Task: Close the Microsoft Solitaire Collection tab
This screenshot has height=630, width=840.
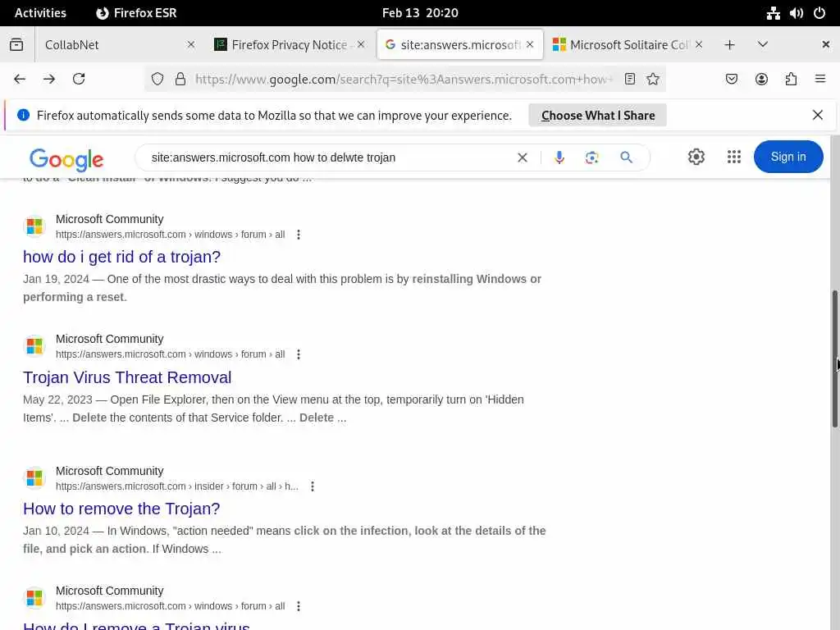Action: point(699,45)
